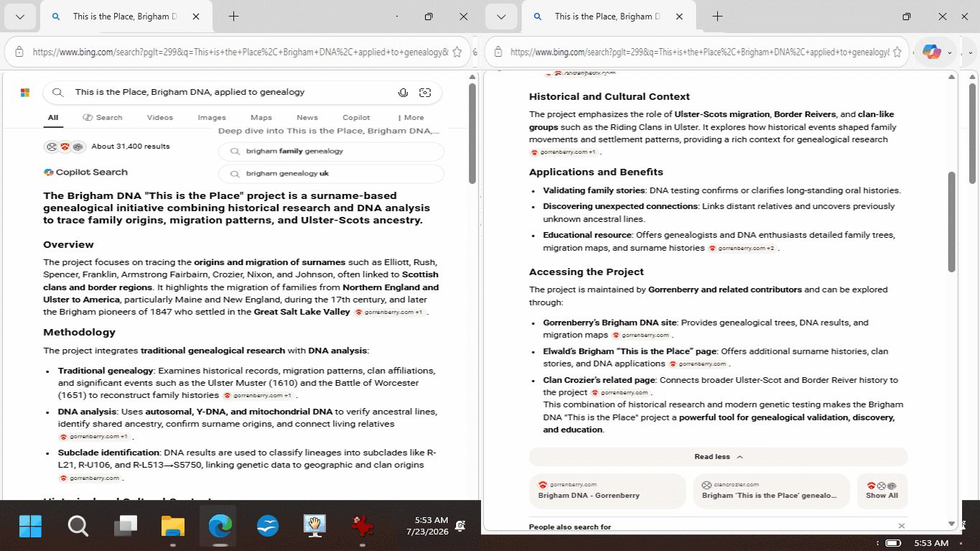This screenshot has height=551, width=980.
Task: Open the notification center bell icon
Action: point(460,526)
